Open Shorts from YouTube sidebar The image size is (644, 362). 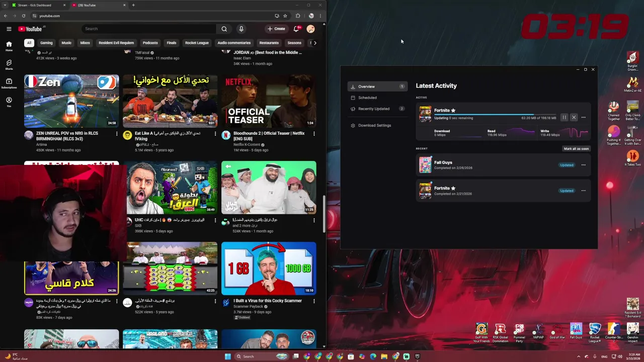[9, 65]
